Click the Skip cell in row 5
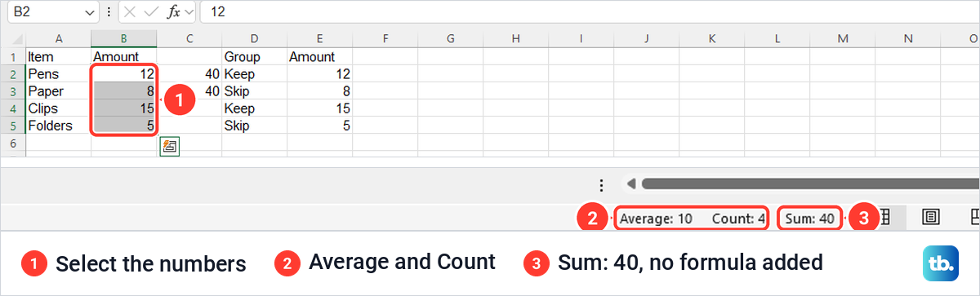This screenshot has height=296, width=980. [x=255, y=126]
